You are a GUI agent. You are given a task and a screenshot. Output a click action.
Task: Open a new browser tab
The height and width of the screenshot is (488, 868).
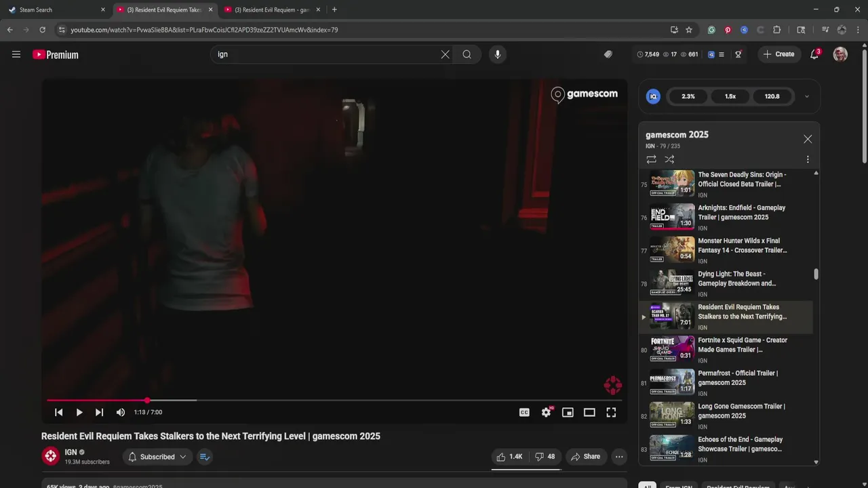coord(334,9)
